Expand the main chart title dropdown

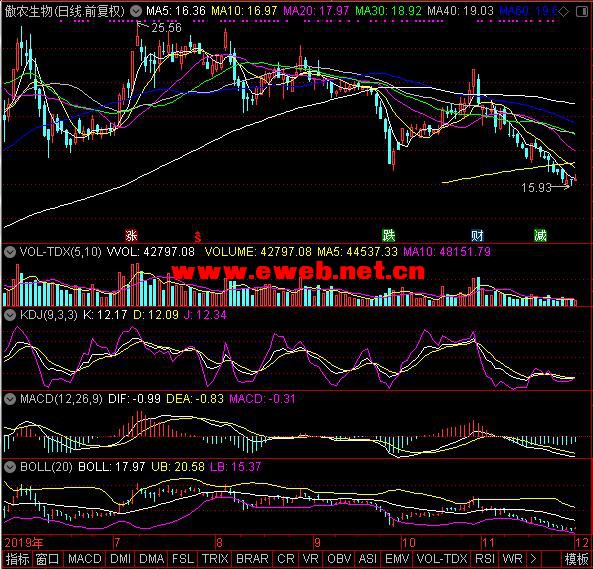point(135,11)
